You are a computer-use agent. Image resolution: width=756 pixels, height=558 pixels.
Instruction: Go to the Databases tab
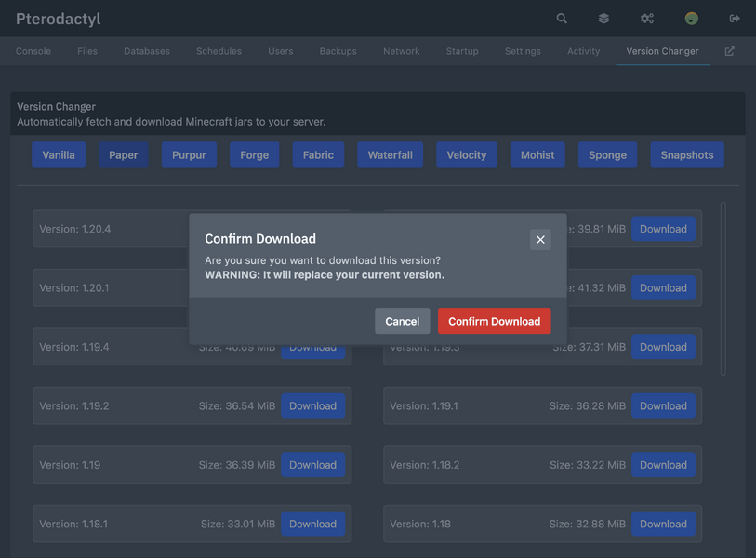tap(147, 51)
